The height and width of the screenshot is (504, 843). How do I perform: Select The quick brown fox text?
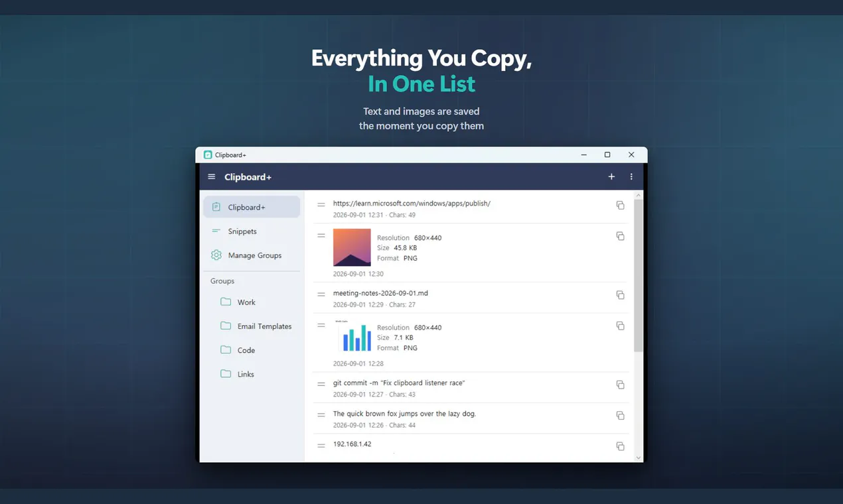(x=404, y=414)
